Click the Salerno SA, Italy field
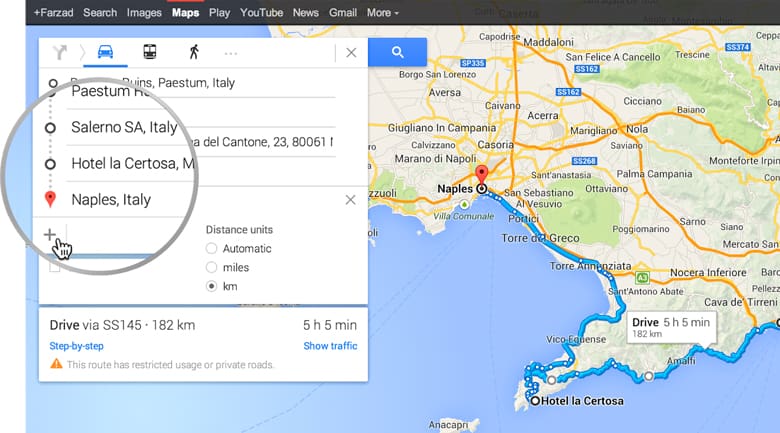Screen dimensions: 780x433 click(x=124, y=128)
